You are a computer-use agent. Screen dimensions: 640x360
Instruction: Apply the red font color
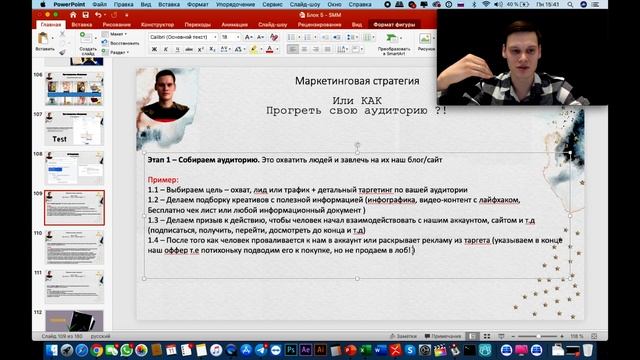[x=269, y=49]
